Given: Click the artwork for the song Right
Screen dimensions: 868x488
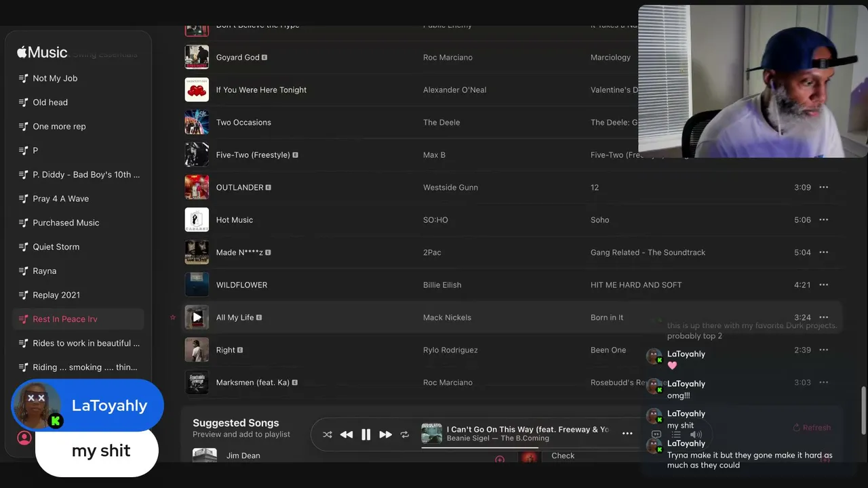Looking at the screenshot, I should pyautogui.click(x=197, y=350).
